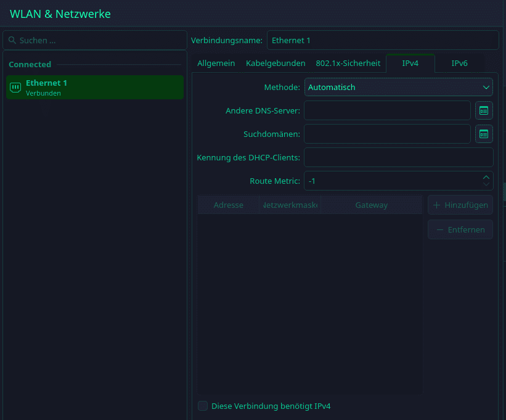Click the 'WLAN & Netzwerke' title
The width and height of the screenshot is (506, 420).
click(x=60, y=14)
